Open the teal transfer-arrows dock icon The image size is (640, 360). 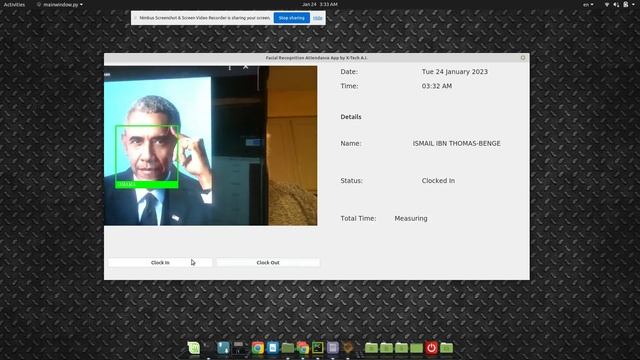click(x=223, y=348)
